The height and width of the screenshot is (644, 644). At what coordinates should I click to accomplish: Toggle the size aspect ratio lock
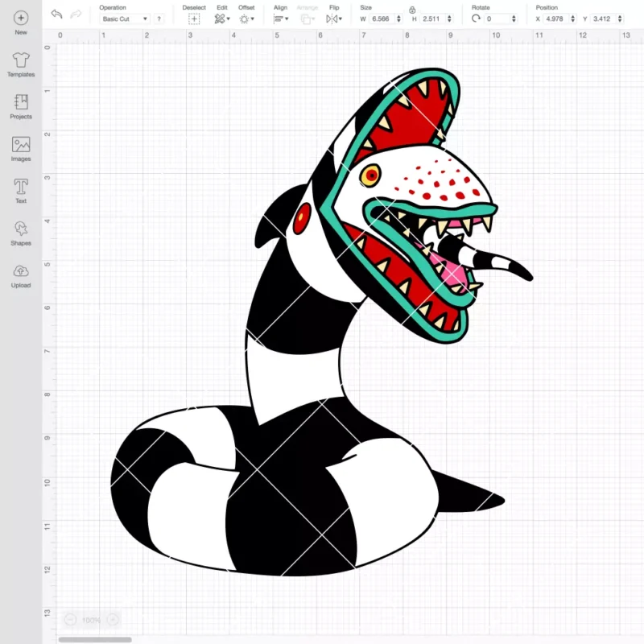coord(412,10)
